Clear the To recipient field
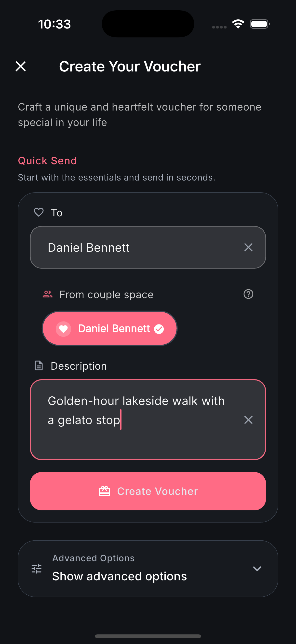Viewport: 296px width, 644px height. 248,248
